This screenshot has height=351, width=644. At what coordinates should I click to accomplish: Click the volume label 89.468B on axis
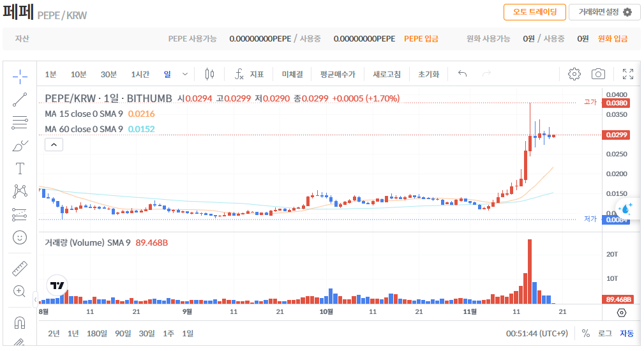[x=618, y=299]
